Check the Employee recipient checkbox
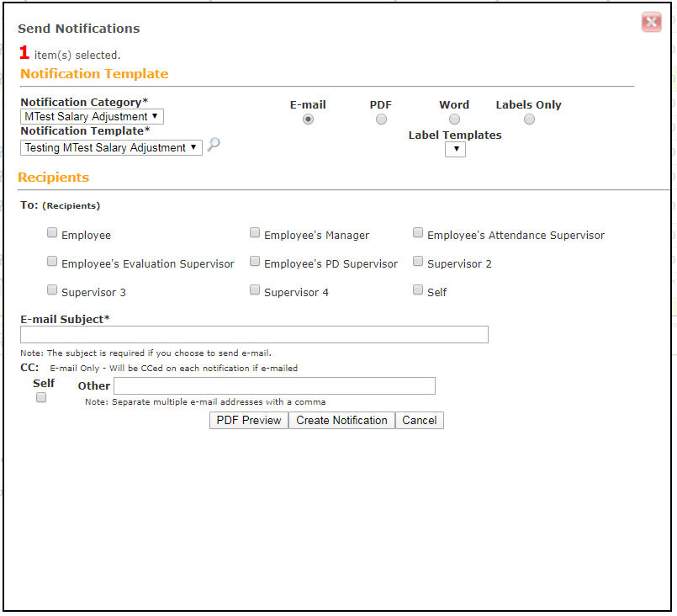The width and height of the screenshot is (677, 616). (x=52, y=233)
